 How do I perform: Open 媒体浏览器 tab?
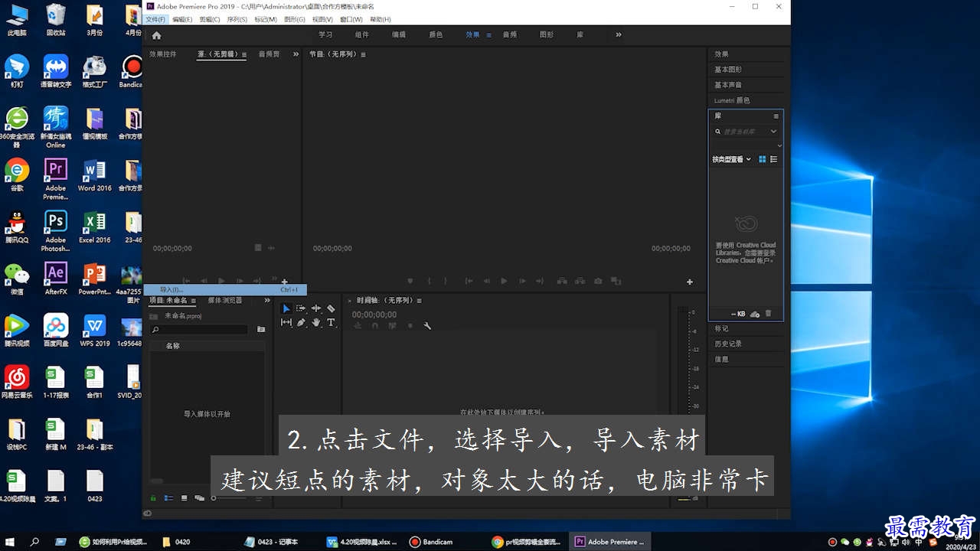click(225, 301)
